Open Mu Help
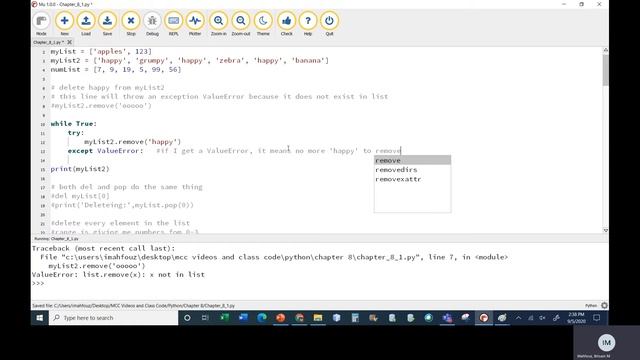 pyautogui.click(x=308, y=24)
